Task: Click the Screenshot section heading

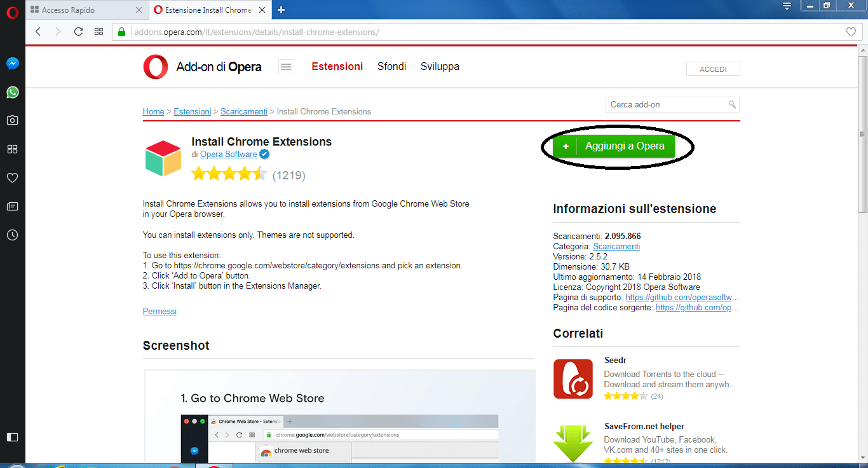Action: pyautogui.click(x=176, y=345)
